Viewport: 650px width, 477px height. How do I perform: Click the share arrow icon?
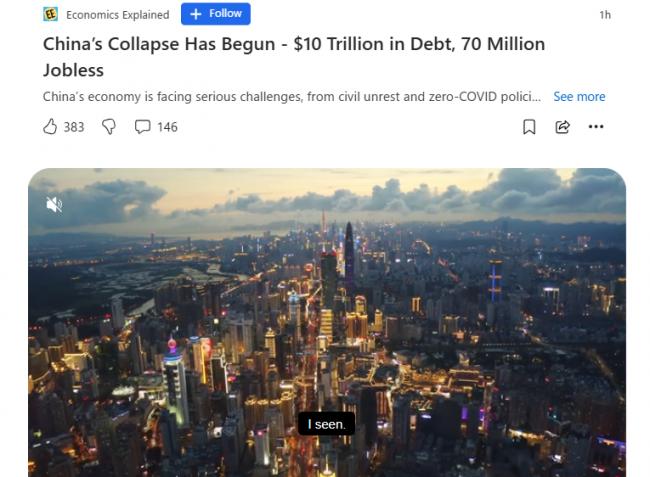click(x=562, y=127)
